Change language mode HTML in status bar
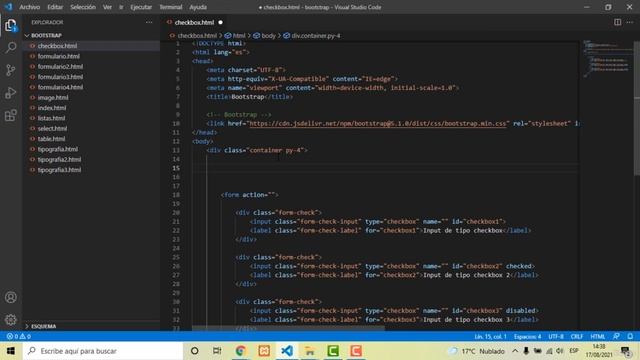Screen dimensions: 640x360 598,336
